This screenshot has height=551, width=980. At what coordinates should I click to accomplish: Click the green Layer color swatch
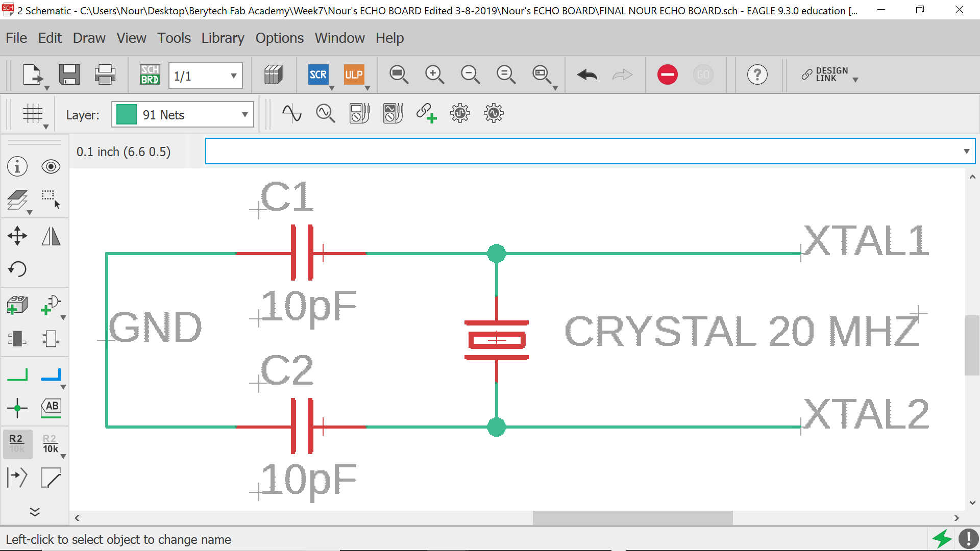click(127, 115)
